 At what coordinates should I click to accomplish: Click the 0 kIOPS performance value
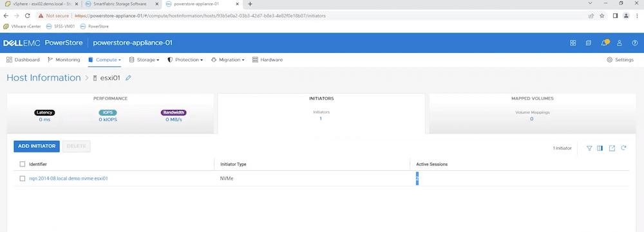click(x=108, y=120)
